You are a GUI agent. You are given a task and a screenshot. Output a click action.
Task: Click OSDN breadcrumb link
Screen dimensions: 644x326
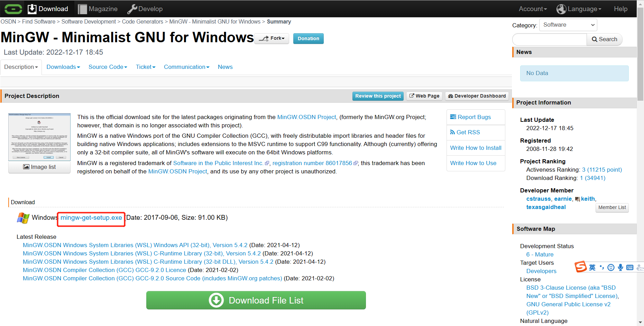point(8,21)
